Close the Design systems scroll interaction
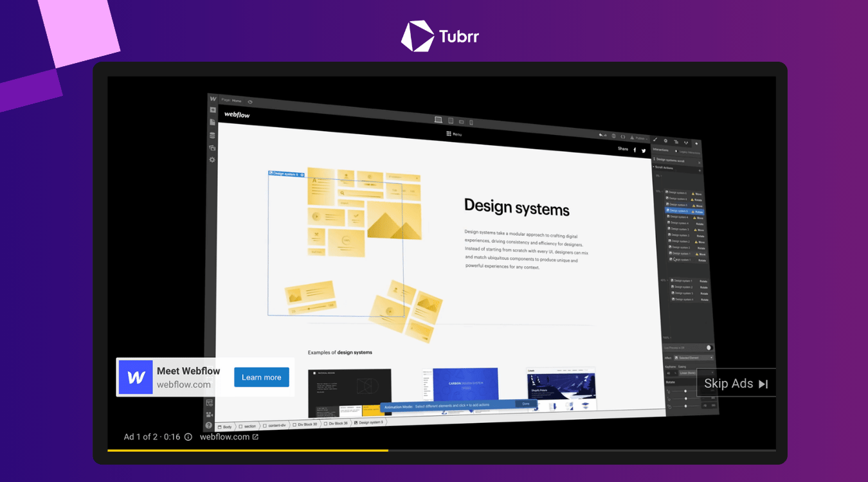 [x=700, y=163]
